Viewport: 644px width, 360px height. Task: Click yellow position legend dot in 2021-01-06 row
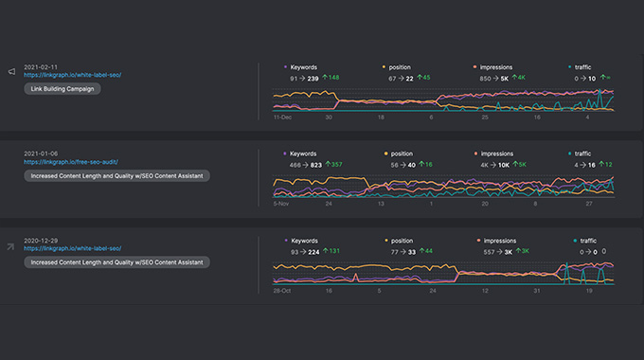pos(385,153)
